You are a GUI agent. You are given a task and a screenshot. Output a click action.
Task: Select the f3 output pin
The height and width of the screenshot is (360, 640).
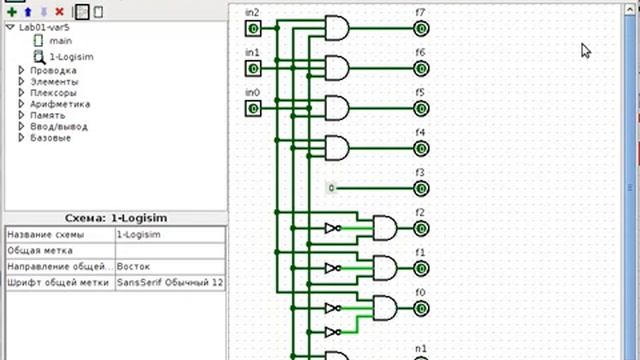[421, 189]
